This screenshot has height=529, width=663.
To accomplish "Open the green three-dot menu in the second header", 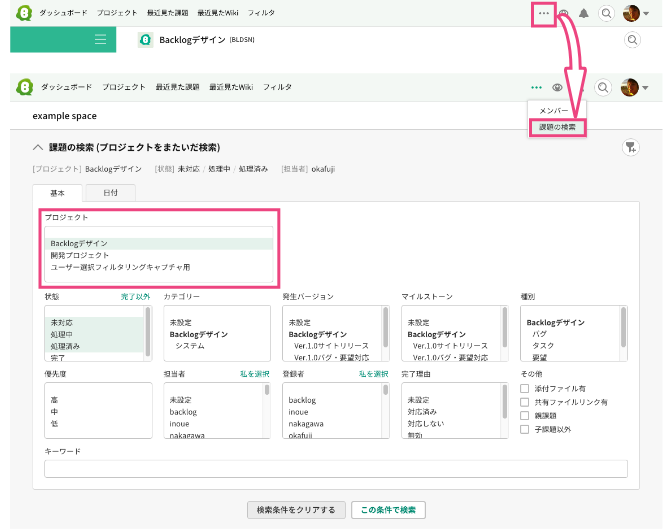I will [x=536, y=88].
